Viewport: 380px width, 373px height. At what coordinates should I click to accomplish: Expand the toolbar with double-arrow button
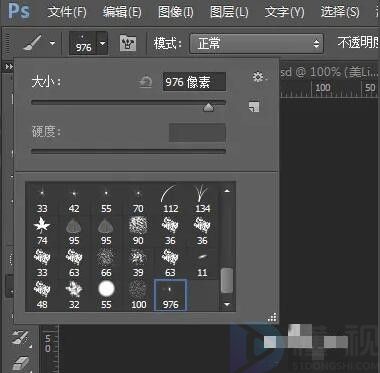8,67
